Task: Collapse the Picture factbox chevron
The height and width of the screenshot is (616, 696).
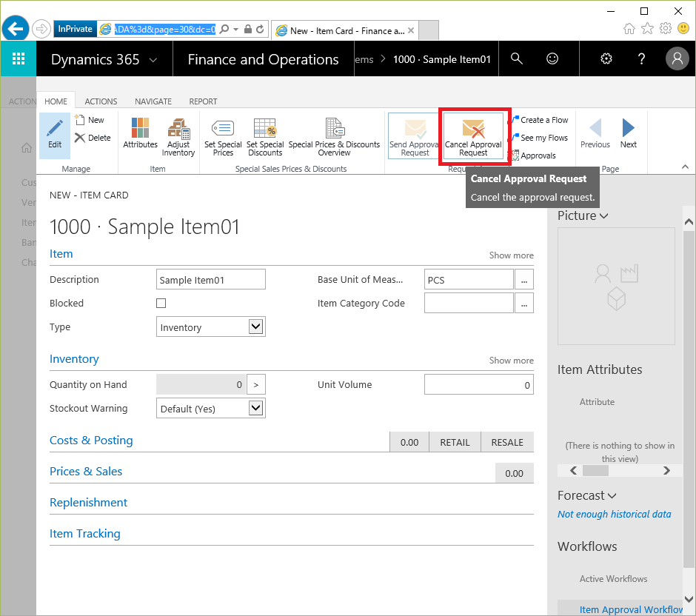Action: pos(603,216)
